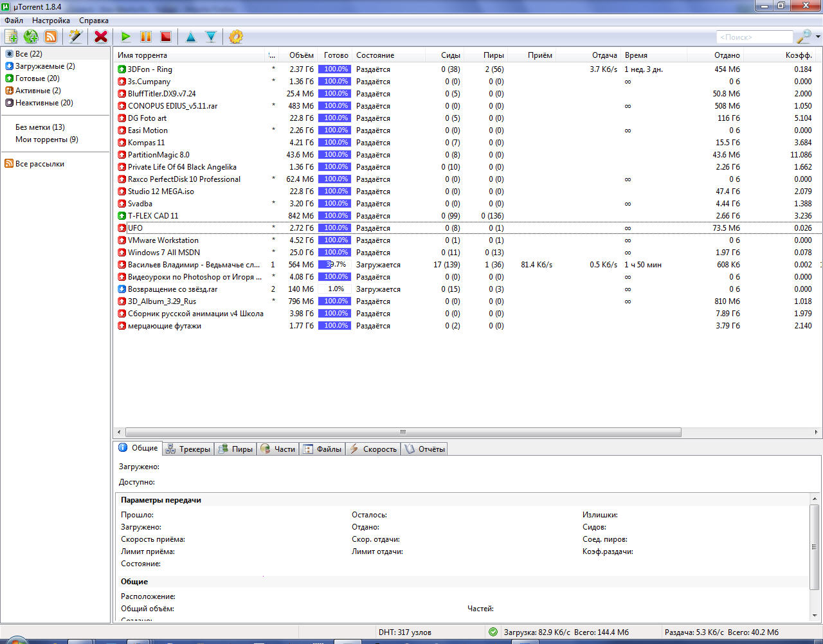Click the Create New Torrent wand icon

pos(76,37)
